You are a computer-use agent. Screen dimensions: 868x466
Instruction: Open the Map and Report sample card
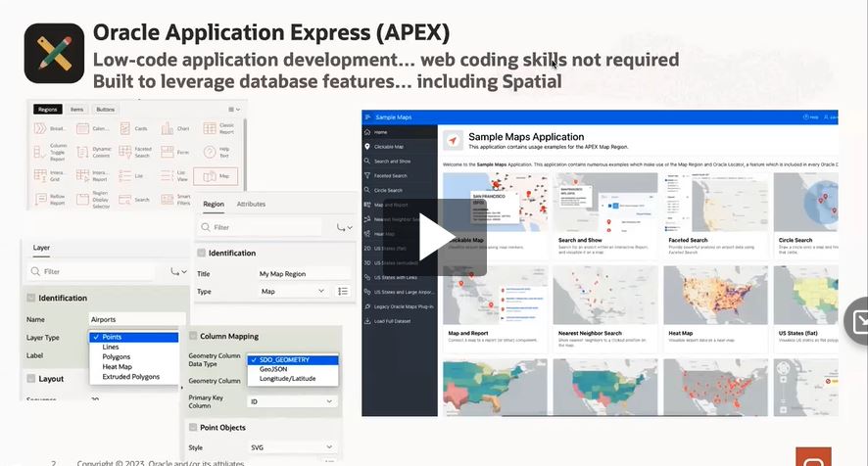tap(496, 308)
